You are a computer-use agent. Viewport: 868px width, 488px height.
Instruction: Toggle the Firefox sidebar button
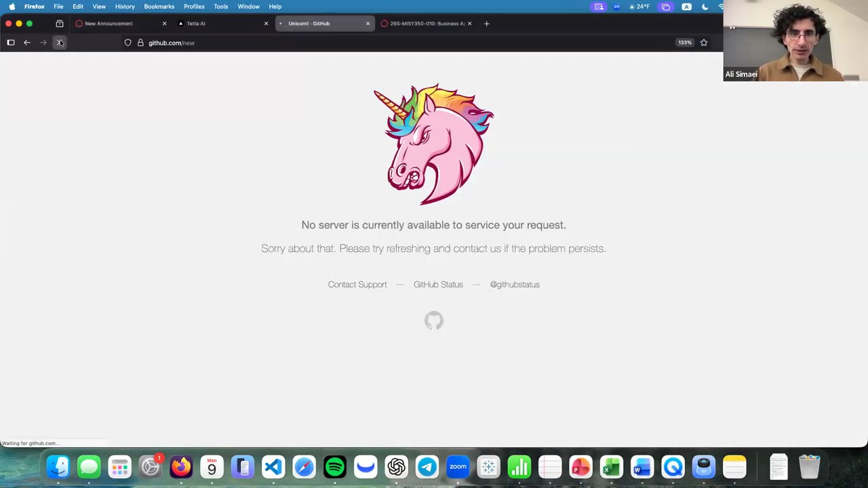click(11, 43)
